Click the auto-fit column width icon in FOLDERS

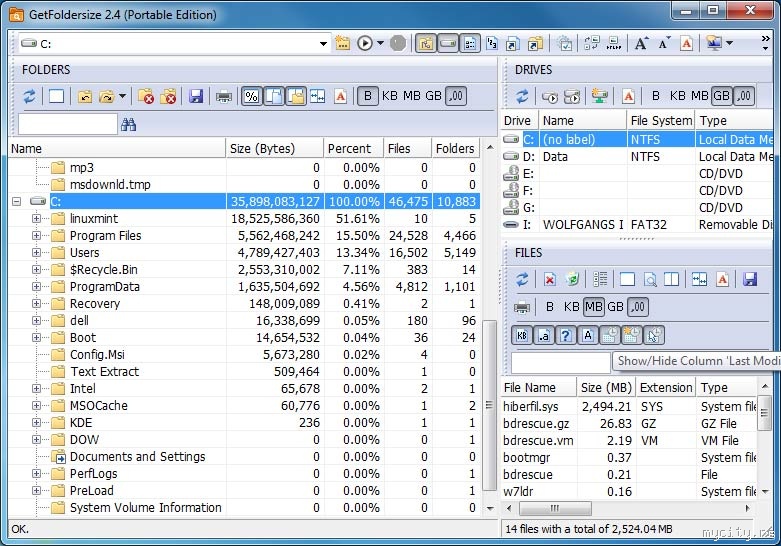tap(318, 96)
